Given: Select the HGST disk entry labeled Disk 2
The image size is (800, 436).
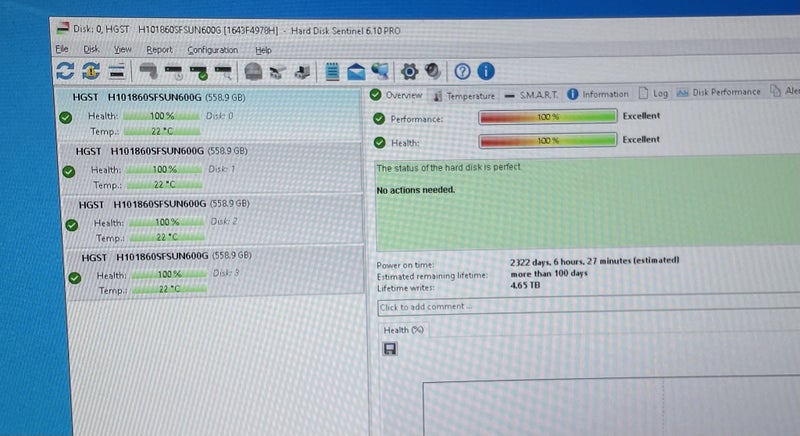Looking at the screenshot, I should tap(214, 220).
